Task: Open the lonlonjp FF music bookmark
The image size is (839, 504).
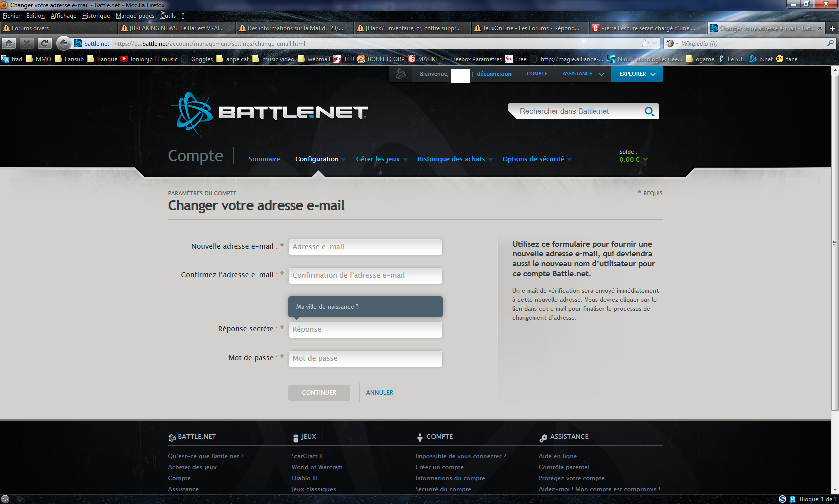Action: [149, 59]
